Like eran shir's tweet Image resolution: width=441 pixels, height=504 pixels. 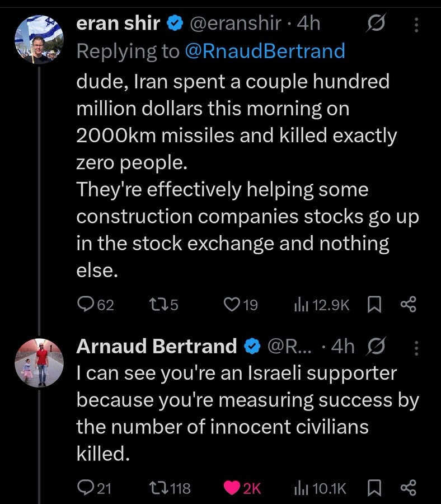click(232, 305)
